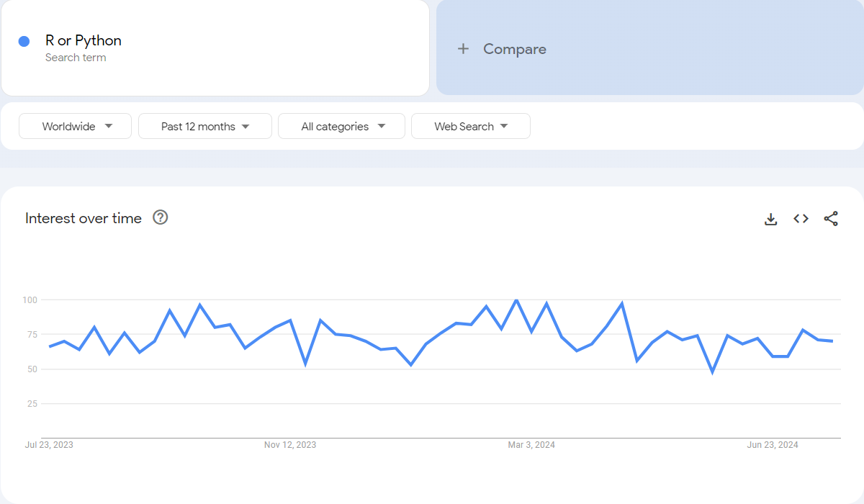Expand the Past 12 months dropdown
The height and width of the screenshot is (504, 864).
(204, 126)
